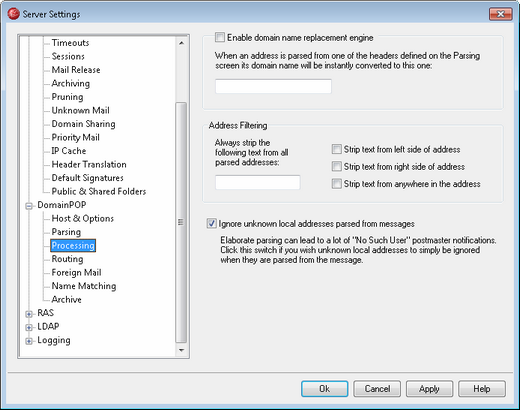Viewport: 520px width, 410px height.
Task: Open Help for this dialog
Action: [x=482, y=389]
